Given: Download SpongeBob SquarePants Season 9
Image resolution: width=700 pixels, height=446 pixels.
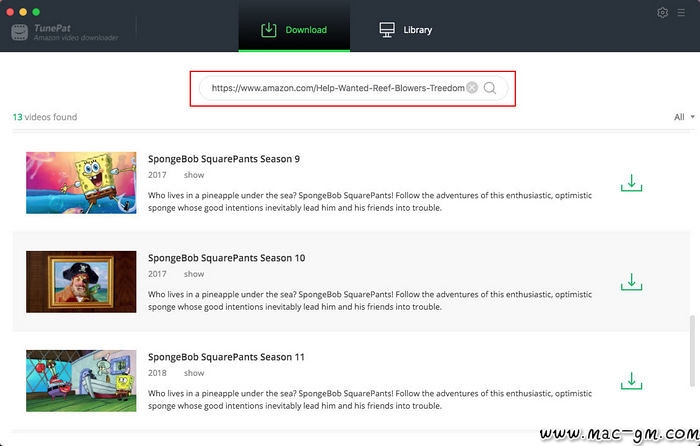Looking at the screenshot, I should (631, 183).
